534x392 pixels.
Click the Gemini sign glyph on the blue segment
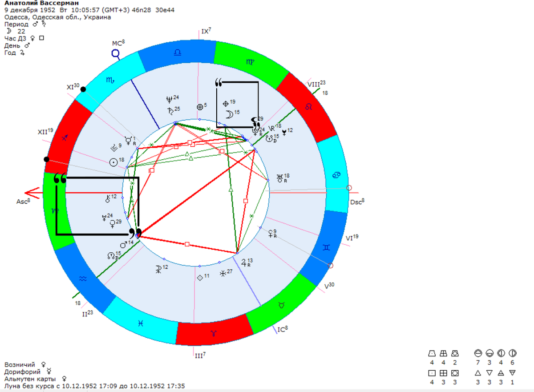pyautogui.click(x=326, y=247)
